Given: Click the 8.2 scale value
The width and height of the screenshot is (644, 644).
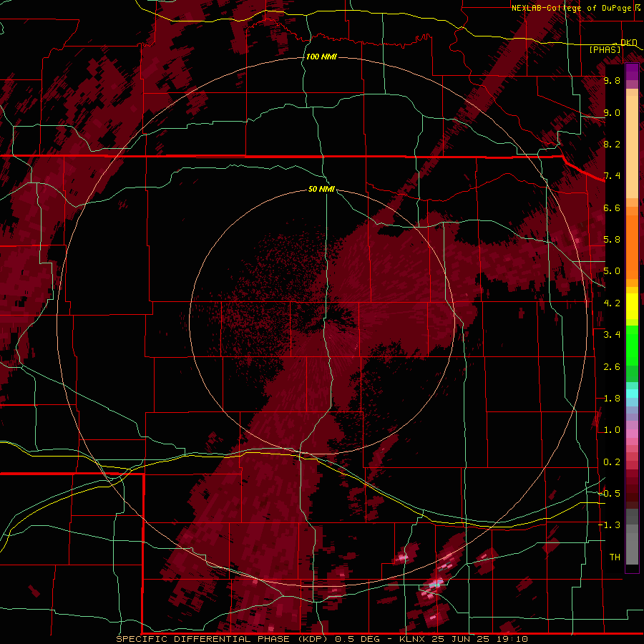Looking at the screenshot, I should coord(612,144).
